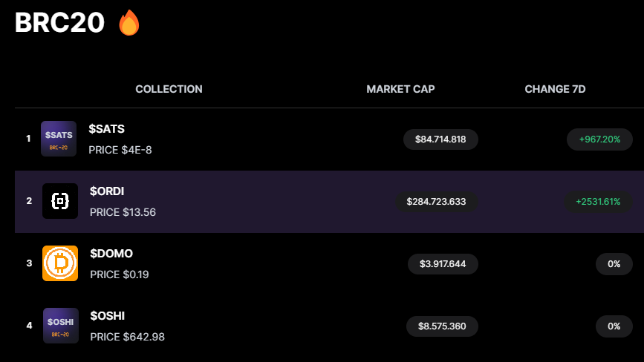Open the $ORDI collection name link
The width and height of the screenshot is (644, 362).
(x=107, y=191)
